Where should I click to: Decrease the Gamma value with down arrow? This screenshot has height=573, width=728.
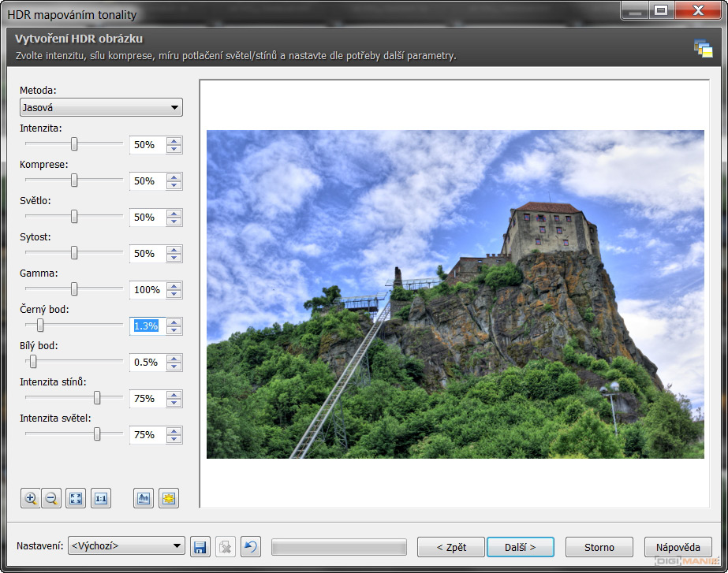point(174,294)
